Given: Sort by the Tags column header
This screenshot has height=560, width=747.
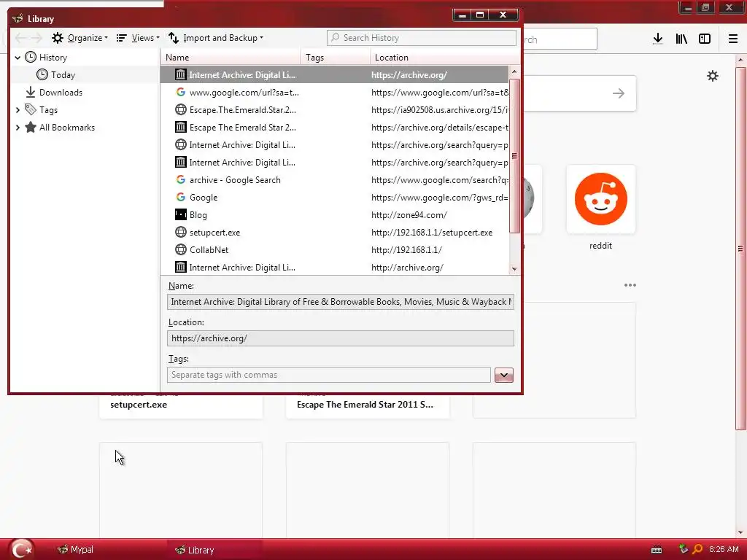Looking at the screenshot, I should coord(336,58).
